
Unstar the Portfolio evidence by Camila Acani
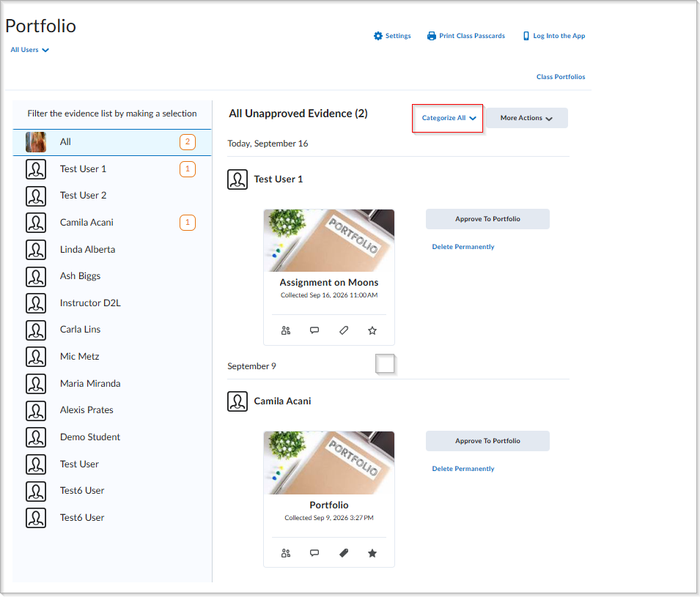click(372, 553)
